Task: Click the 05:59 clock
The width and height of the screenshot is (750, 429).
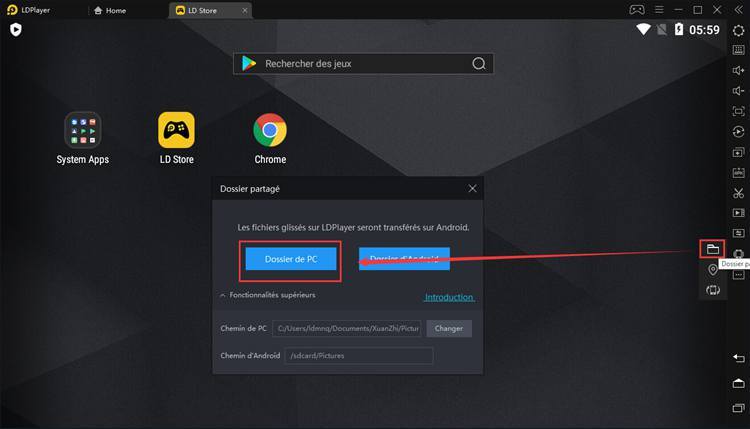Action: click(704, 30)
